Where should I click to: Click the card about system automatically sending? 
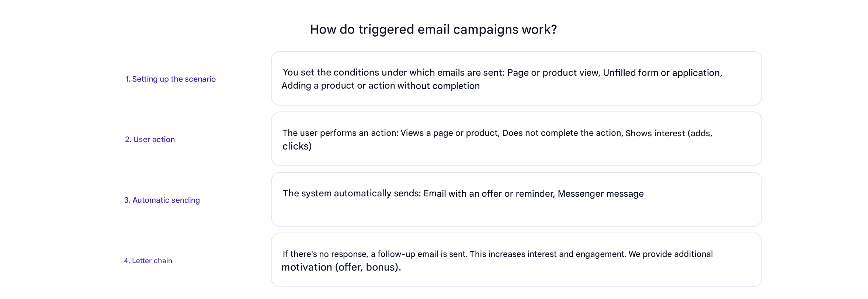point(516,199)
